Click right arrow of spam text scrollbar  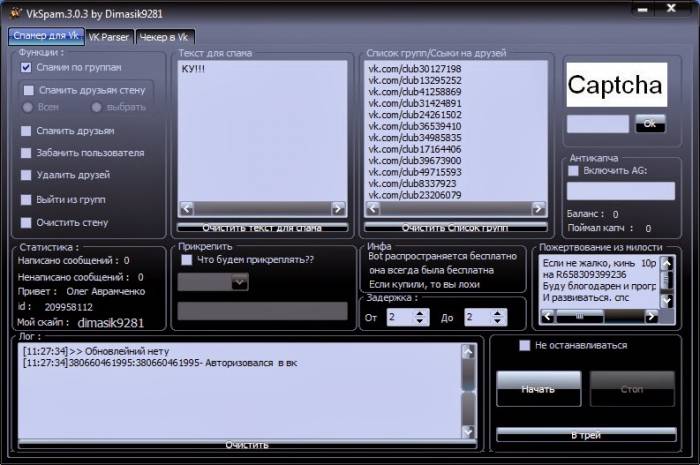coord(338,208)
